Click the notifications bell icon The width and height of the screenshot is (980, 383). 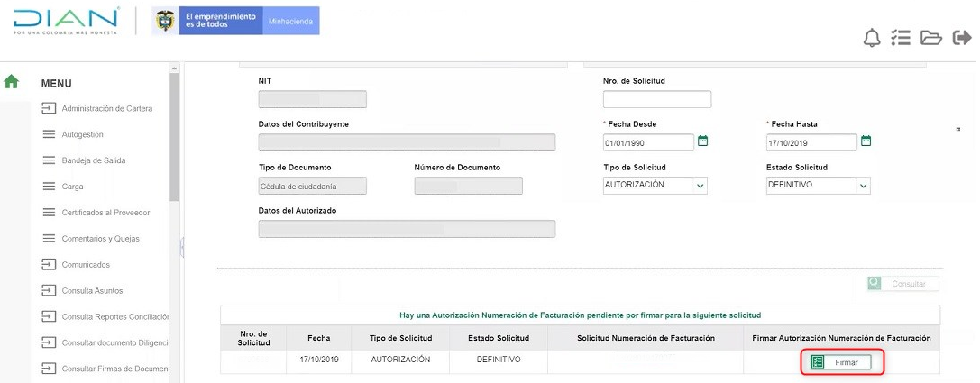[872, 38]
